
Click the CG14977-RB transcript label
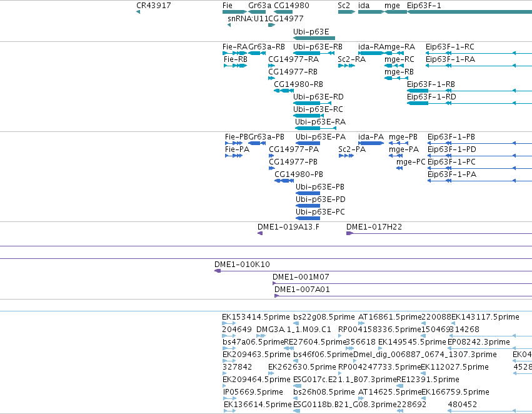pos(293,71)
